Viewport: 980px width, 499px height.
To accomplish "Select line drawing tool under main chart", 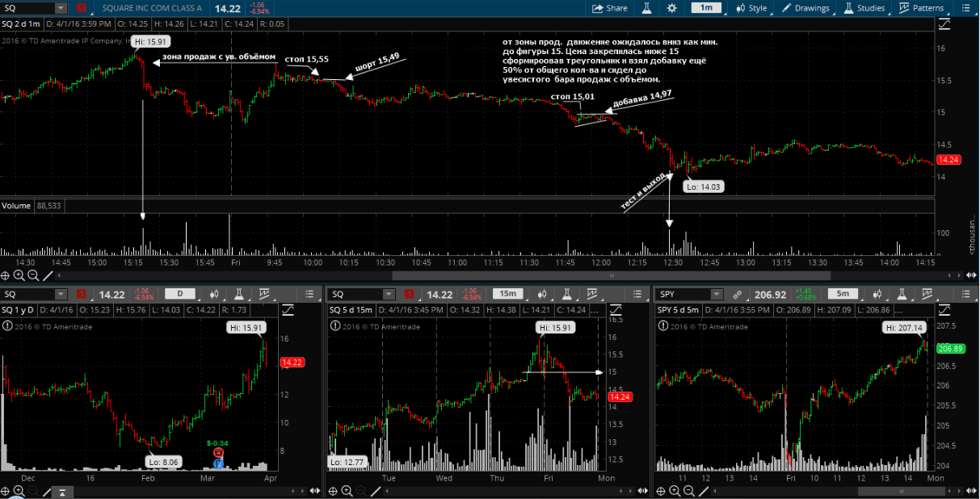I will (48, 275).
